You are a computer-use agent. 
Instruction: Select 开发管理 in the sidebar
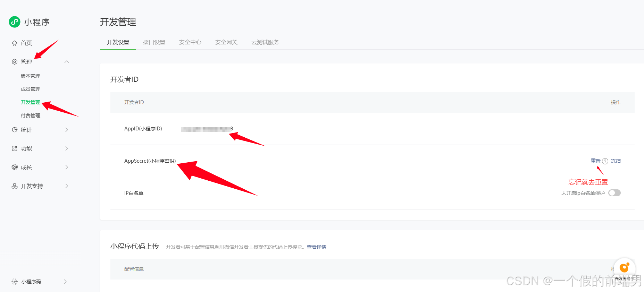31,102
